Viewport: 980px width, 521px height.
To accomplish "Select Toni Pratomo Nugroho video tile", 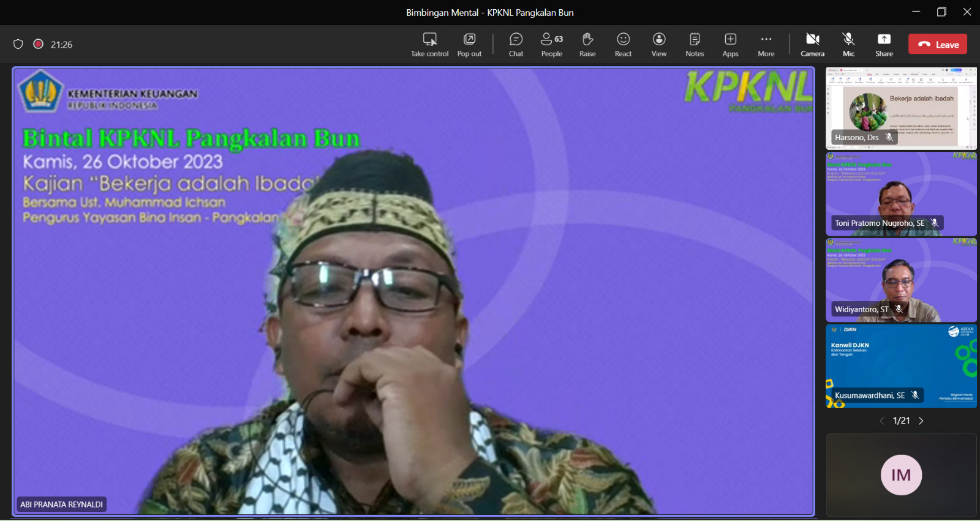I will pyautogui.click(x=901, y=194).
